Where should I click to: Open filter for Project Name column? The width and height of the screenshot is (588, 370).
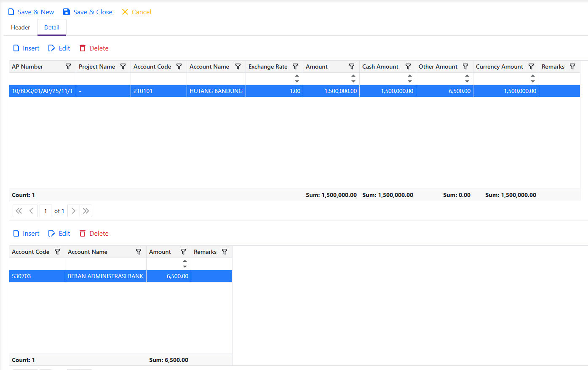click(123, 67)
